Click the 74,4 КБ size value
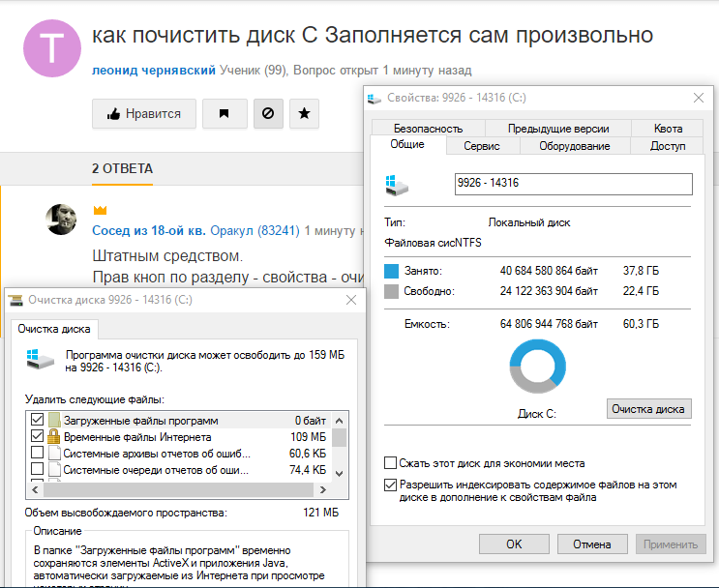The height and width of the screenshot is (588, 719). tap(308, 470)
